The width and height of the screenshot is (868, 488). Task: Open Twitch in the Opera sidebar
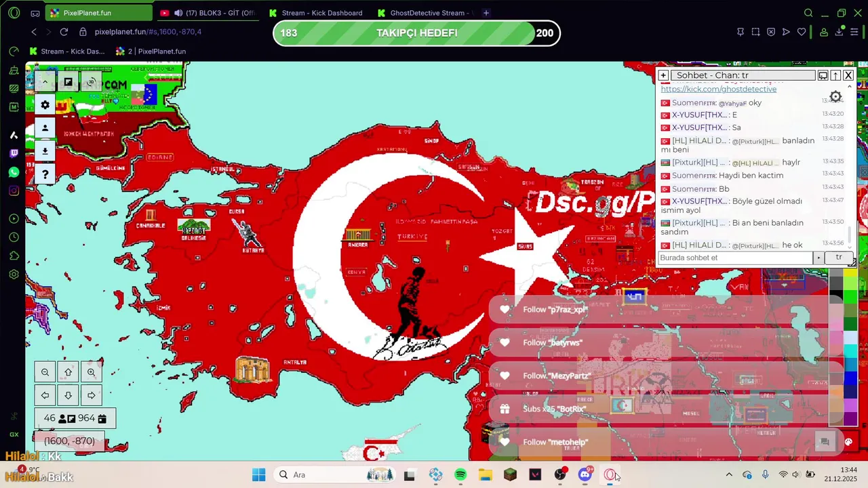14,154
